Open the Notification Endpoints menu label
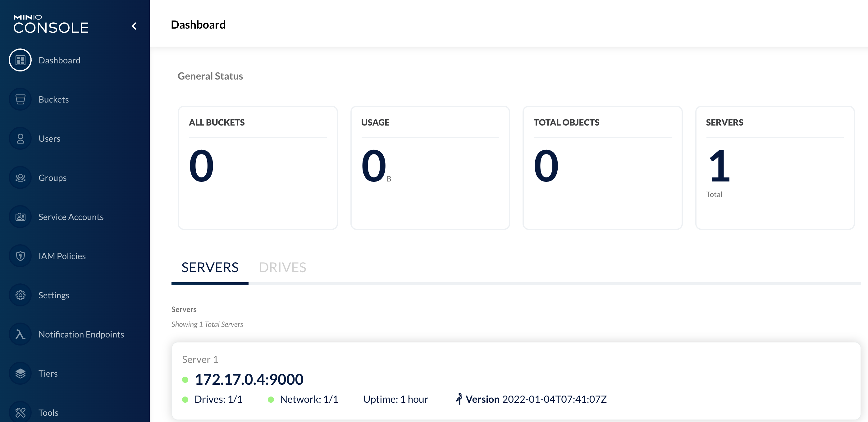This screenshot has width=868, height=422. point(81,334)
